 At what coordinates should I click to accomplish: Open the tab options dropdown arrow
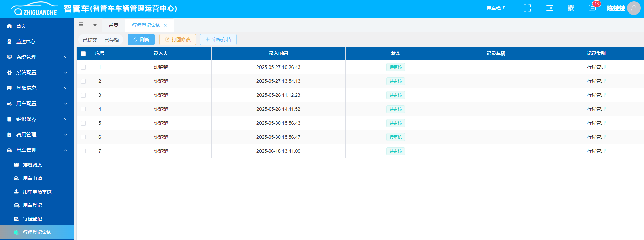(95, 25)
